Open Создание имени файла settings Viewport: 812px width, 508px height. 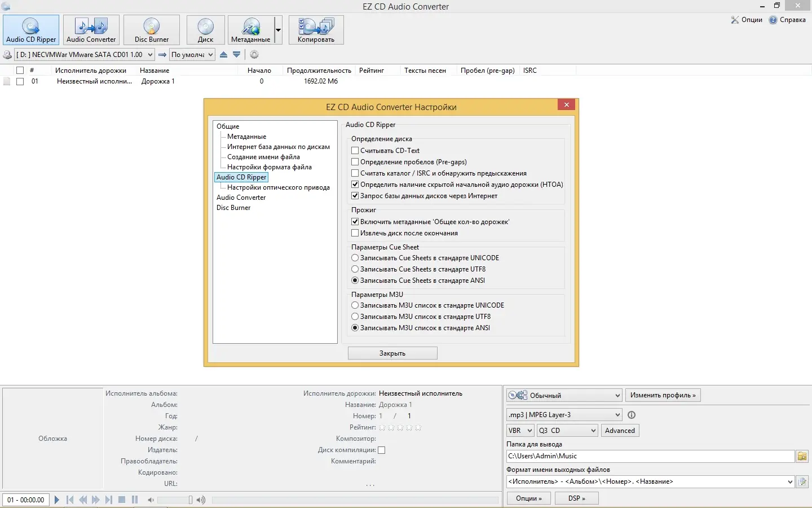pyautogui.click(x=263, y=157)
